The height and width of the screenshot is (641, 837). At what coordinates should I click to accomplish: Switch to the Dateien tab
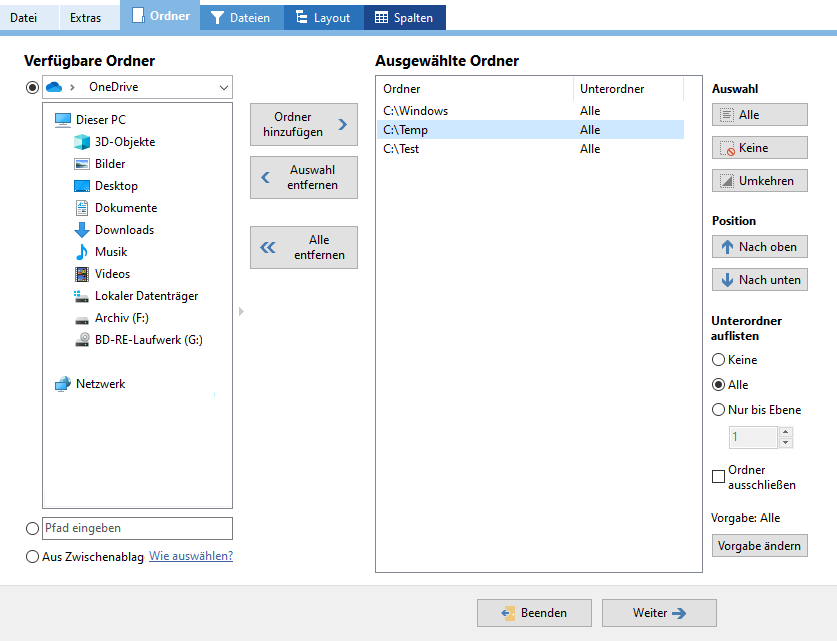click(x=241, y=17)
